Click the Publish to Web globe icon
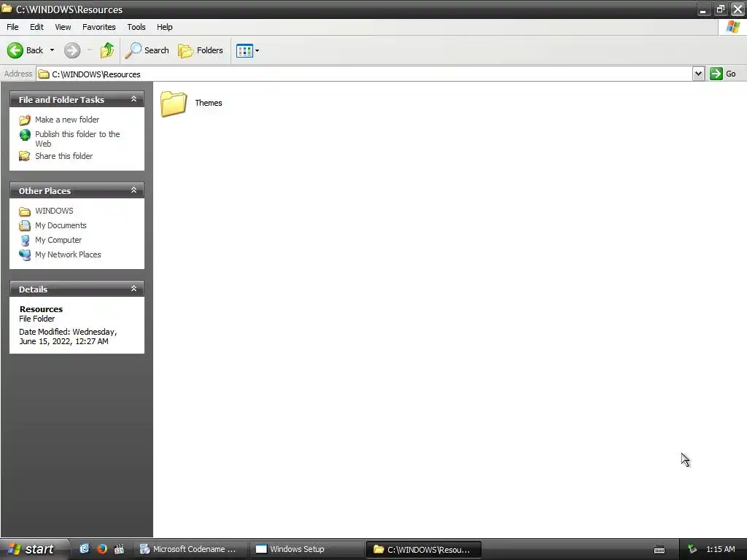Screen dimensions: 747x560 [x=25, y=135]
